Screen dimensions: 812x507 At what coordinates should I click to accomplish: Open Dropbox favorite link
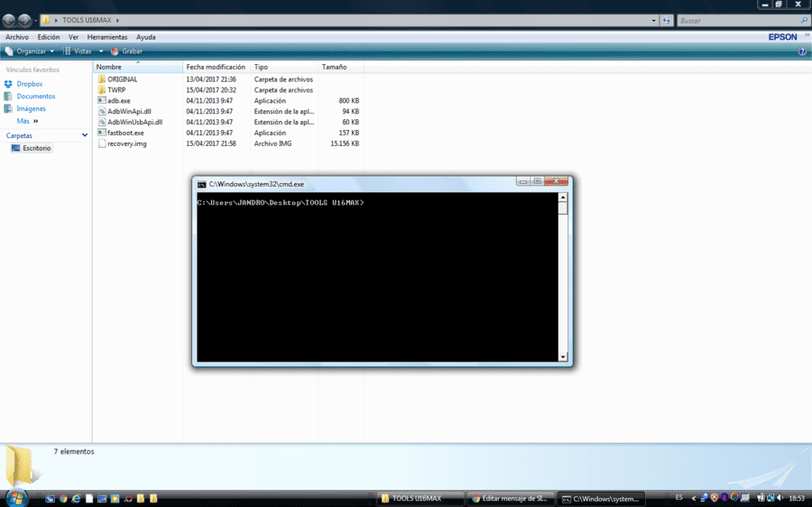pyautogui.click(x=30, y=84)
